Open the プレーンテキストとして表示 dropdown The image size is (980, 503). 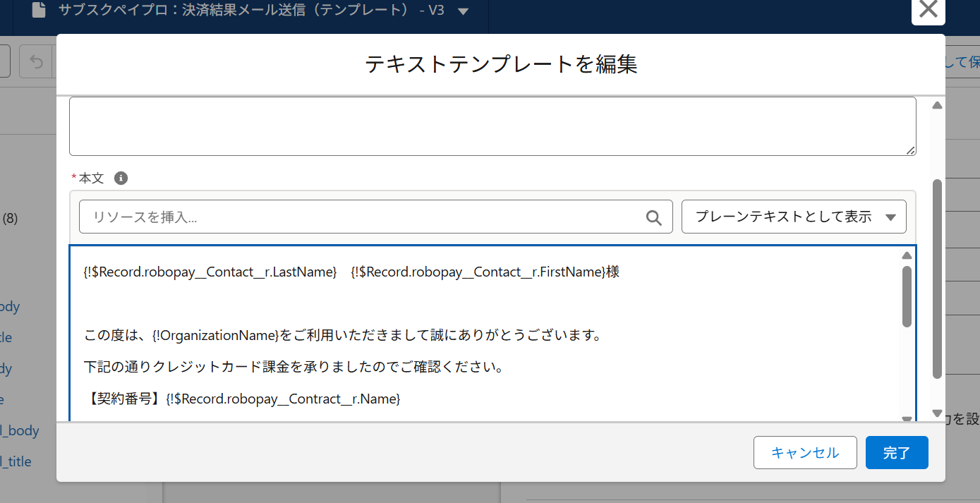pos(793,217)
